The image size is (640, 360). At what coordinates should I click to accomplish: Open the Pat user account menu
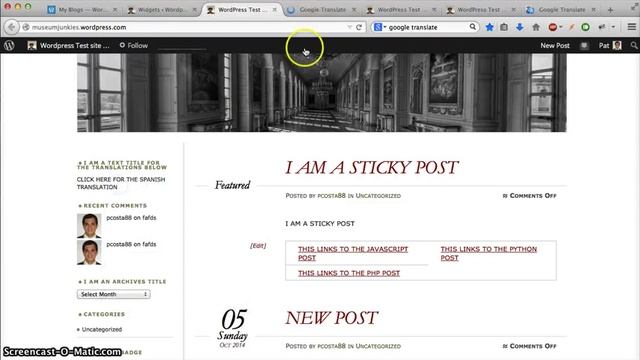pos(610,45)
